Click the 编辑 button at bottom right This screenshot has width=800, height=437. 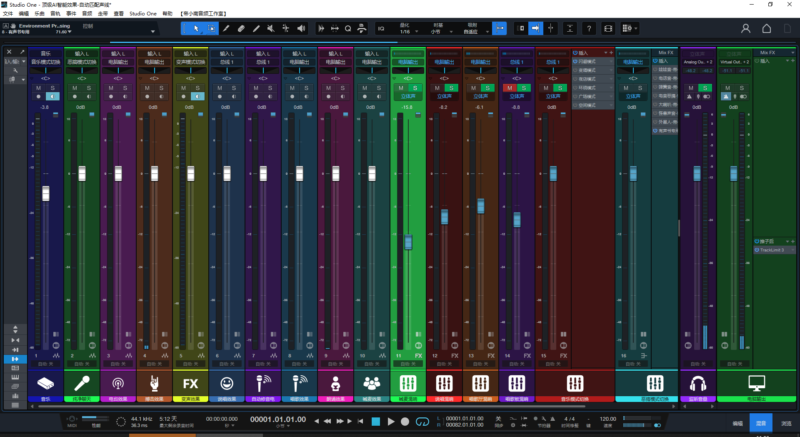pos(737,422)
